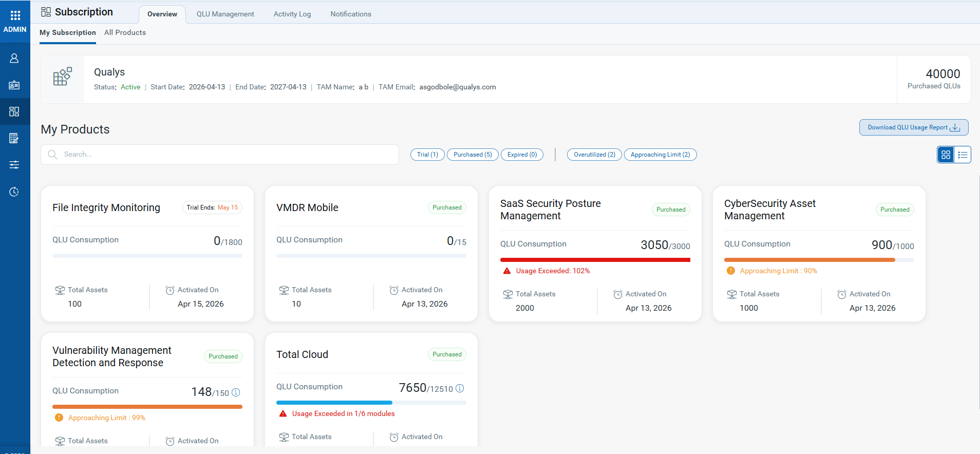Click SaaS Security red consumption bar

[x=595, y=260]
